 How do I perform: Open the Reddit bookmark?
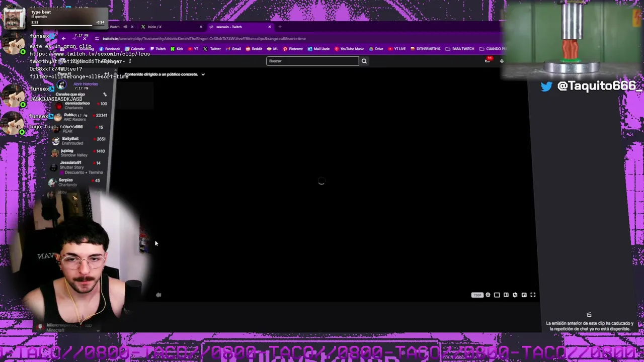click(x=254, y=49)
